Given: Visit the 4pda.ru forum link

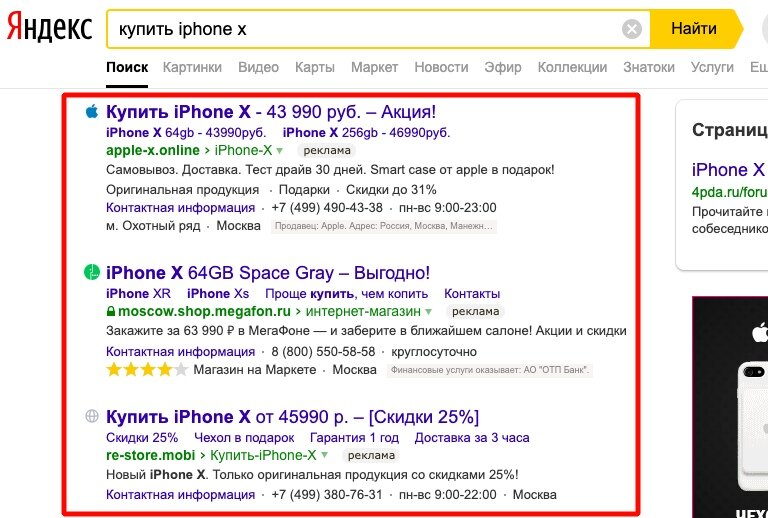Looking at the screenshot, I should click(729, 192).
